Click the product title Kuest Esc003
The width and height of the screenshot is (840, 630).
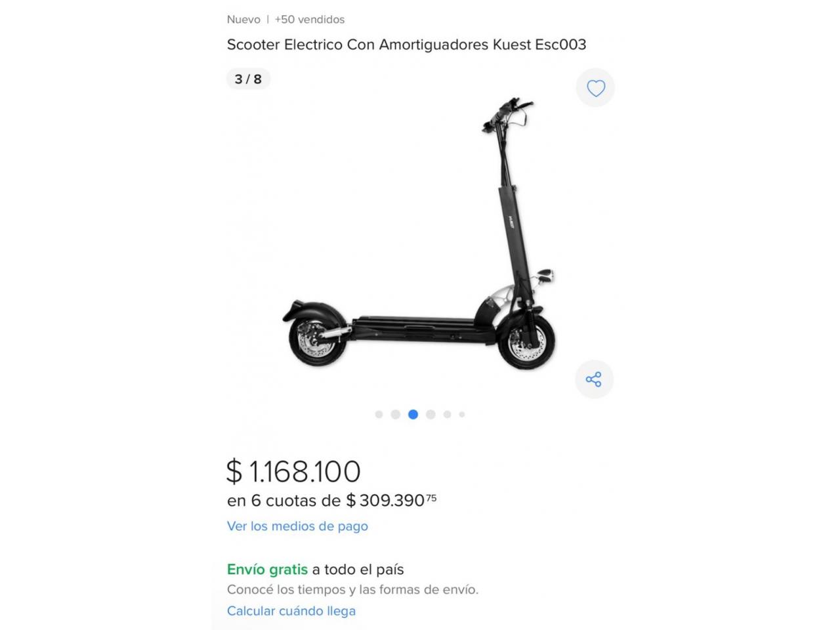[406, 45]
